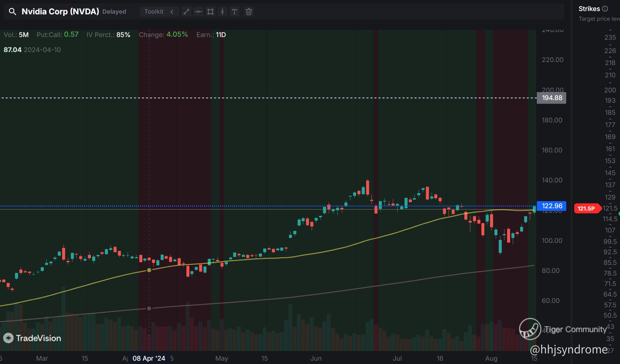Click the May label on the time axis

[222, 358]
